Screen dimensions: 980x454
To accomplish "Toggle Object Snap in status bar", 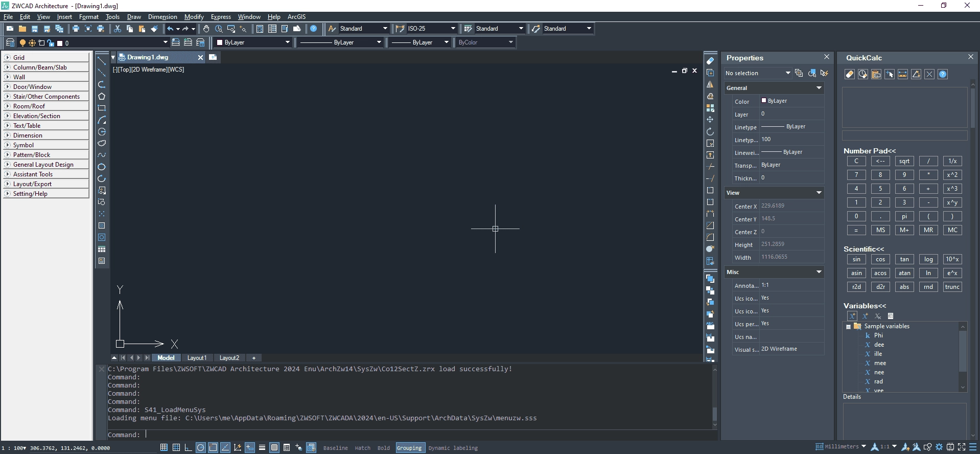I will click(213, 447).
